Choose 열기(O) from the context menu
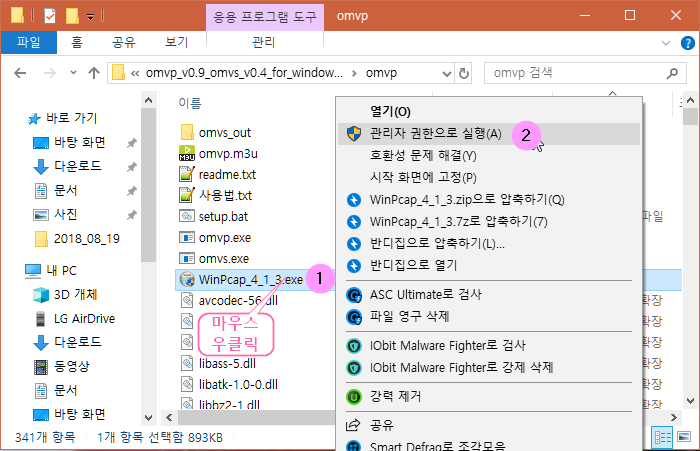The image size is (700, 451). 489,112
